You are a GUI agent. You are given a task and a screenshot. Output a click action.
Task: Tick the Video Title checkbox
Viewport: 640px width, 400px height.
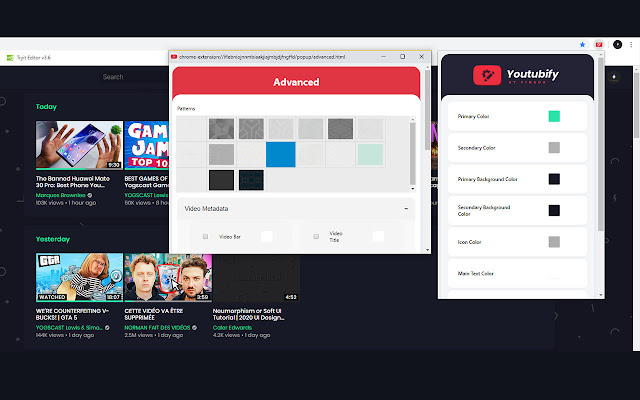point(316,237)
